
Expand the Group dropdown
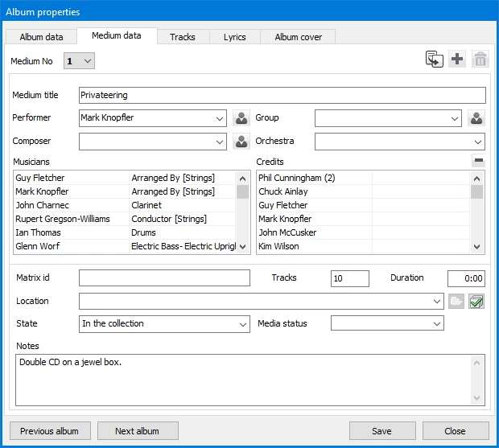click(x=455, y=118)
